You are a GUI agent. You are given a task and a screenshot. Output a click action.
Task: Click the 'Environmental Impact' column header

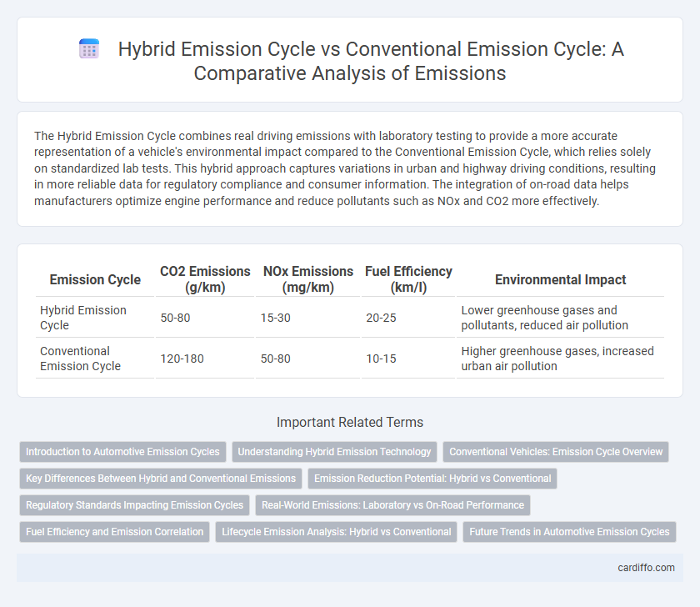pyautogui.click(x=560, y=279)
